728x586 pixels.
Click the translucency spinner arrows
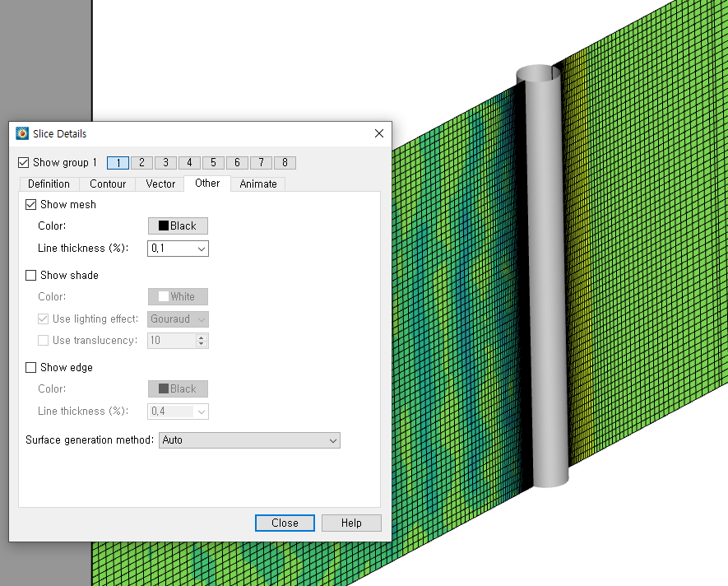tap(201, 341)
